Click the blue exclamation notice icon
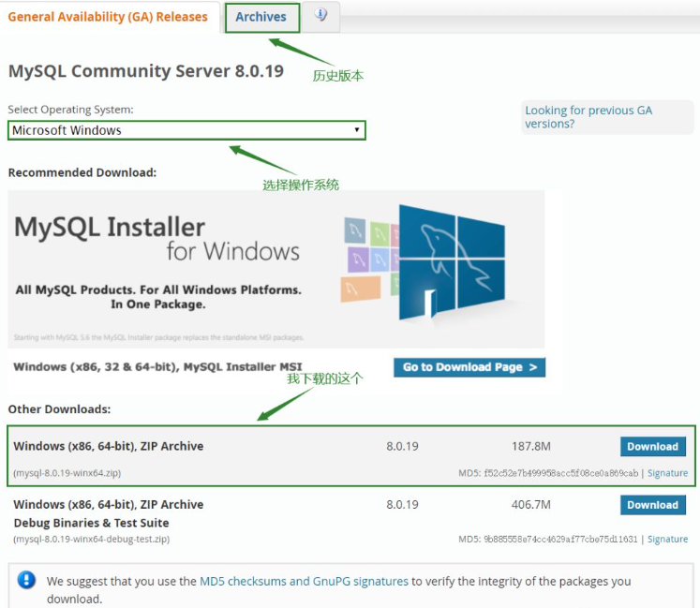The image size is (700, 608). pos(26,580)
